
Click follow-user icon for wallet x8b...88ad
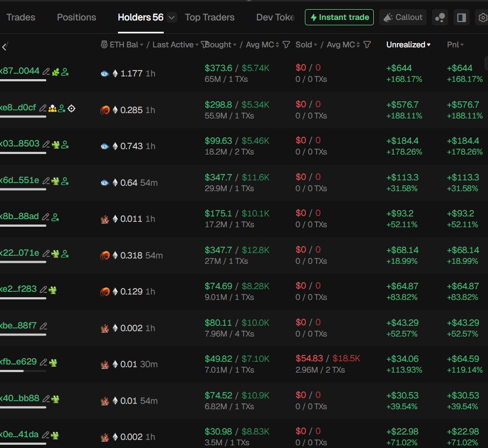pos(55,217)
